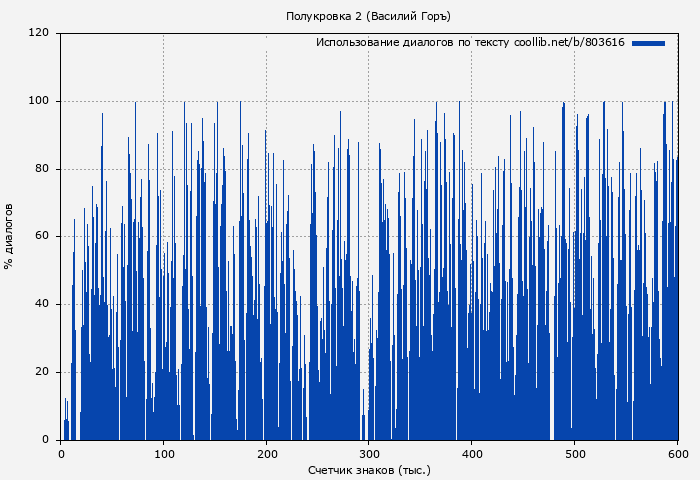Select the 100 tick on the horizontal axis

tap(164, 454)
